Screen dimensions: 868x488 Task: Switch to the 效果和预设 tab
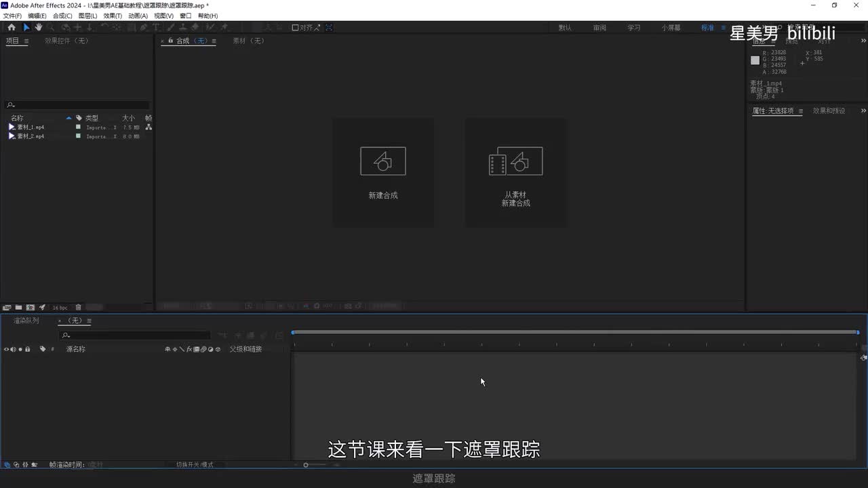pyautogui.click(x=829, y=110)
